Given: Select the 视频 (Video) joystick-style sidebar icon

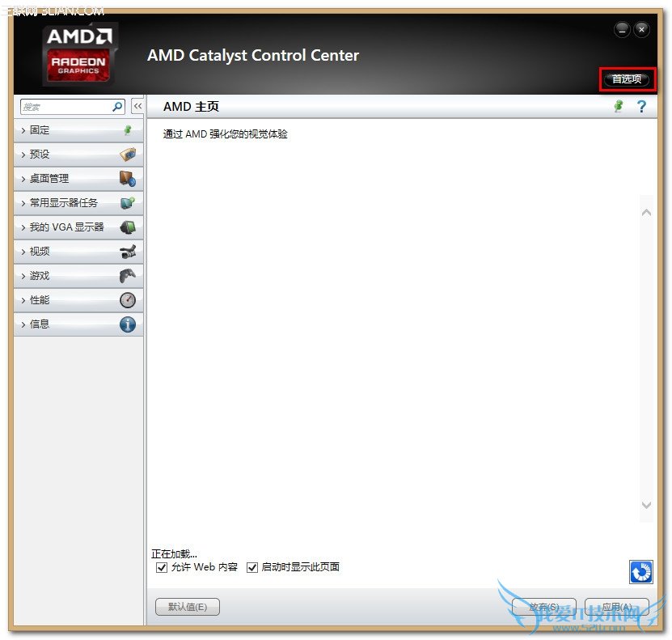Looking at the screenshot, I should pos(127,252).
